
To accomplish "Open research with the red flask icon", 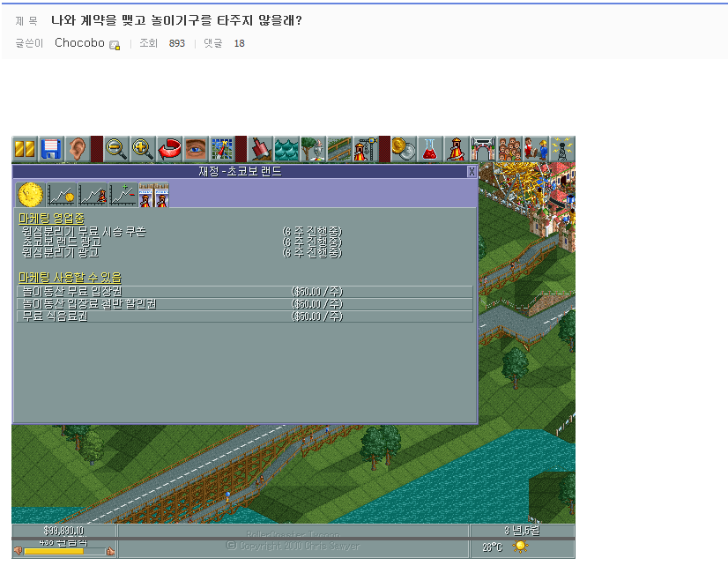I will click(x=430, y=149).
